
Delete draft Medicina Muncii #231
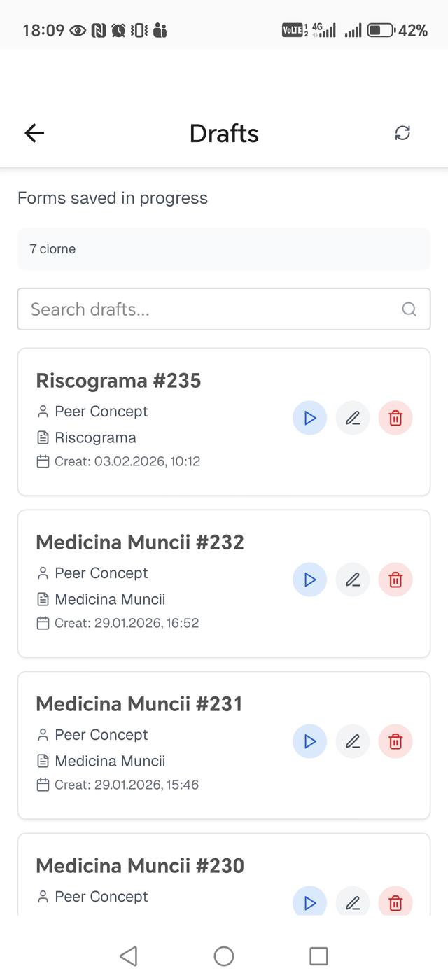pos(395,742)
